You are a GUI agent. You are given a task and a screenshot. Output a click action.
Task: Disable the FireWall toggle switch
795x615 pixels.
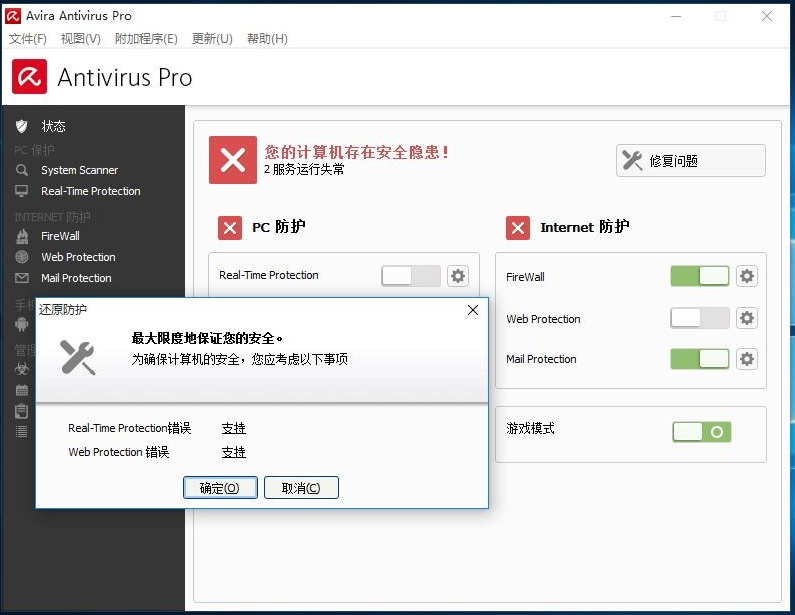699,276
